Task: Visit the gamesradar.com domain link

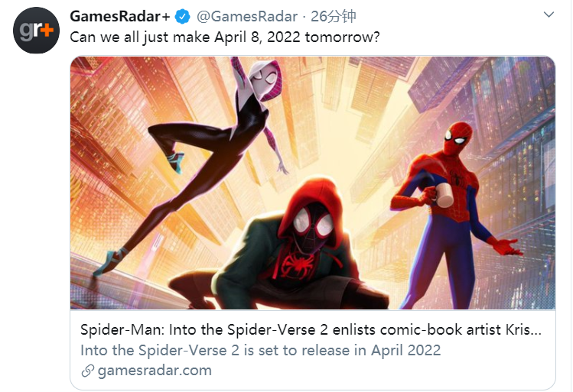Action: pyautogui.click(x=153, y=371)
